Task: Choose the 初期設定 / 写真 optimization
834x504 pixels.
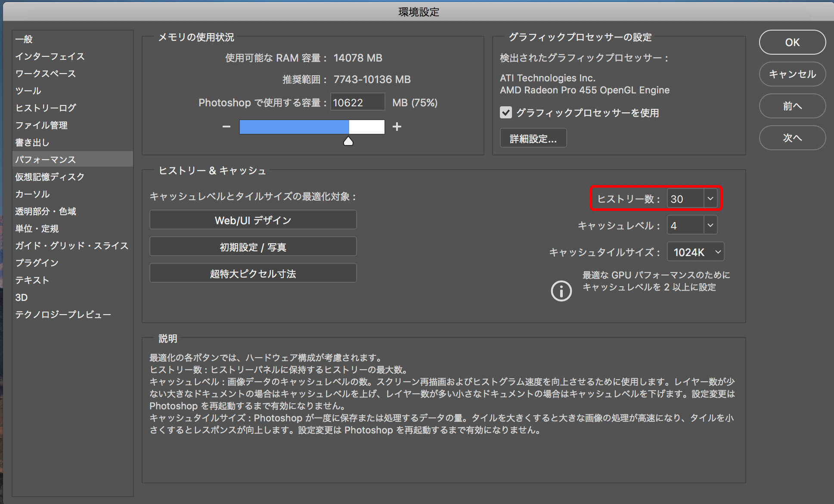Action: [253, 247]
